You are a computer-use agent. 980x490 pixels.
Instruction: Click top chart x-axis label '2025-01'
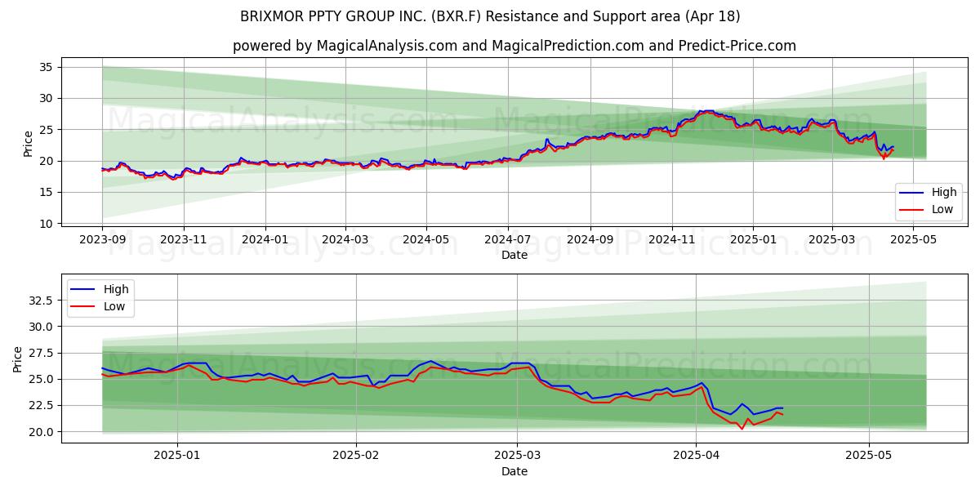click(753, 240)
